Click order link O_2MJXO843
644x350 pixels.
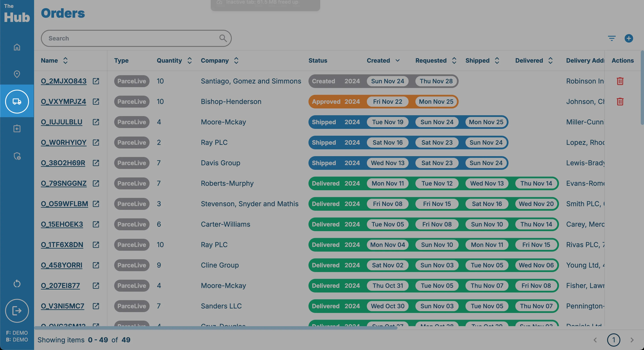[64, 81]
